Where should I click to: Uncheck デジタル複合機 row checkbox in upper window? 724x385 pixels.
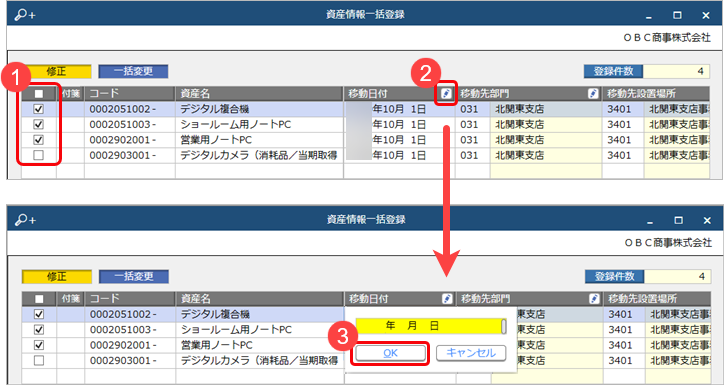(39, 109)
